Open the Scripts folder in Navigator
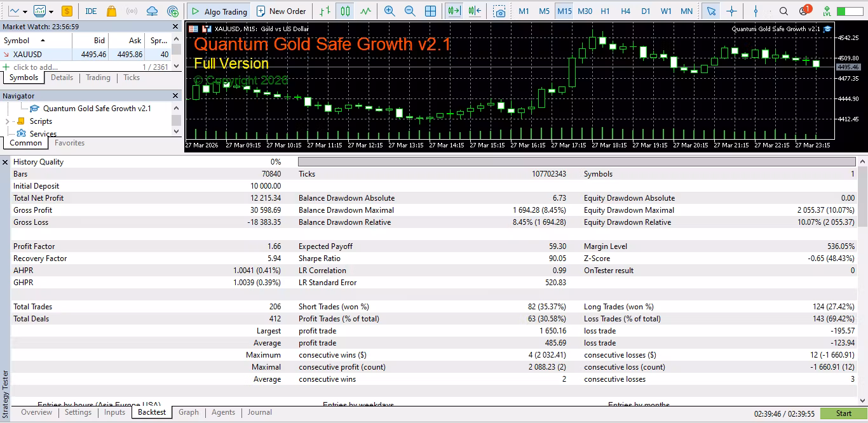Screen dimensions: 868x423 41,121
